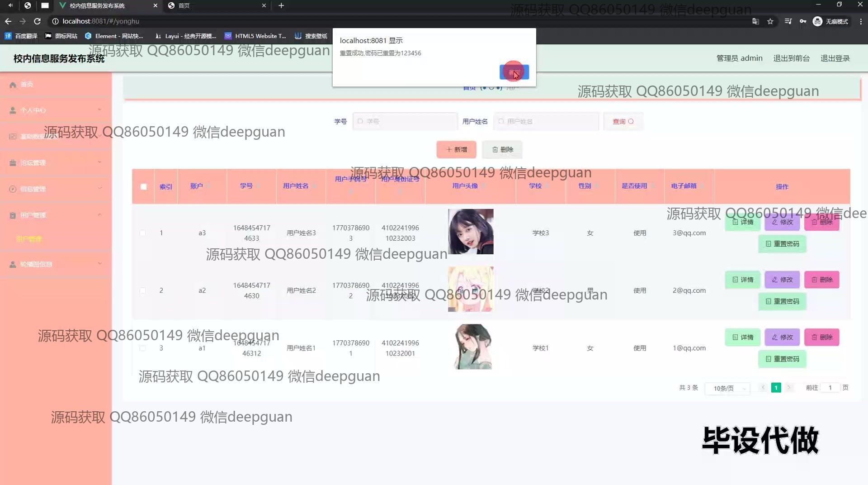
Task: Close the 首页 browser tab
Action: tap(264, 5)
